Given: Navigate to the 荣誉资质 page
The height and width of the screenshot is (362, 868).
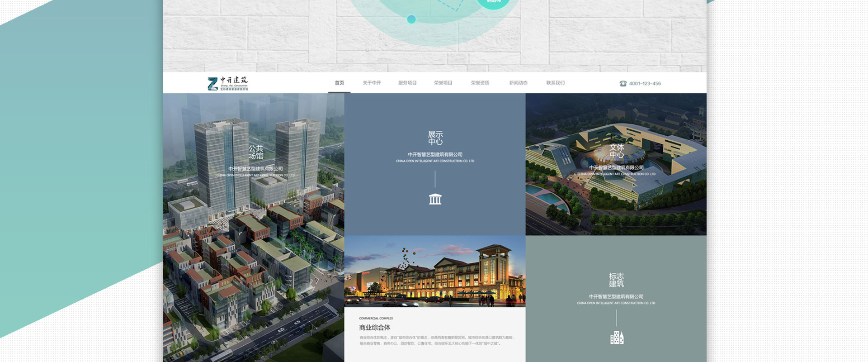Looking at the screenshot, I should click(x=480, y=83).
